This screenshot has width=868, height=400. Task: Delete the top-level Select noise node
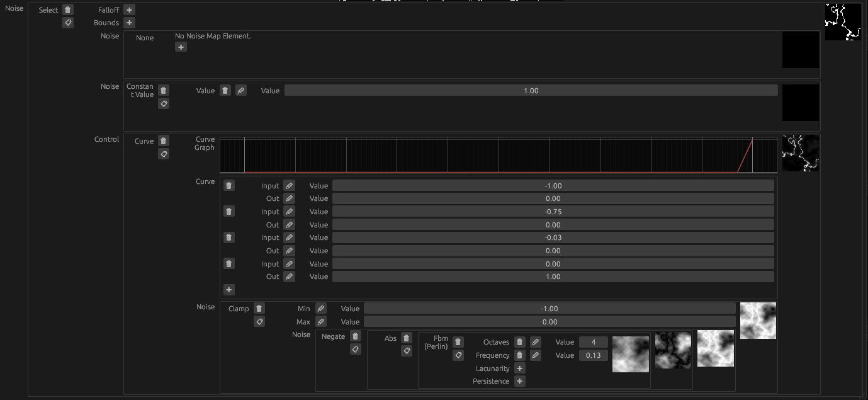tap(68, 10)
